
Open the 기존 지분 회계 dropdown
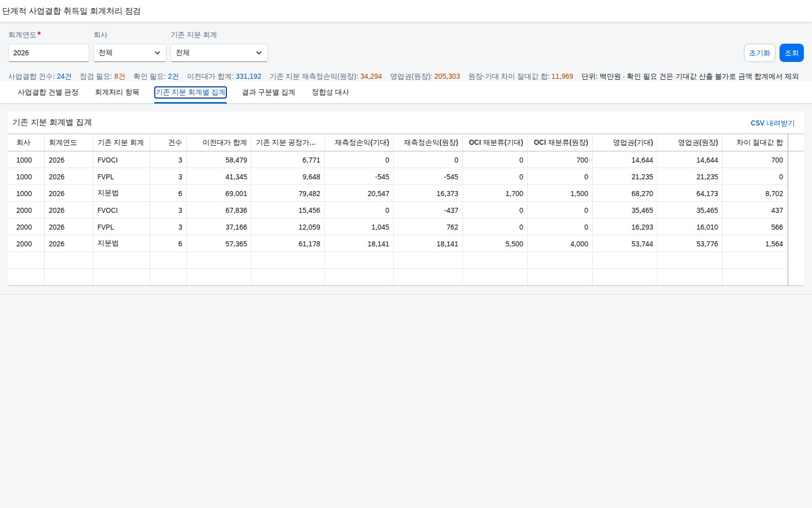pyautogui.click(x=219, y=53)
